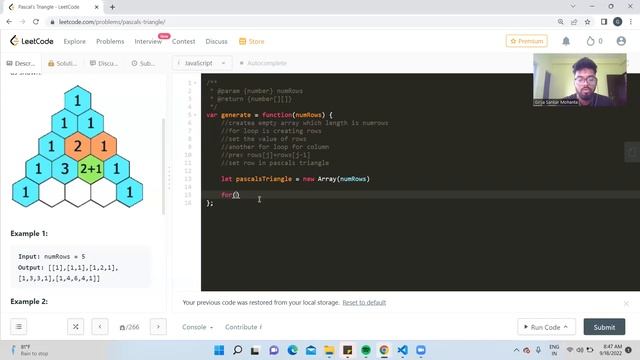
Task: Open the problem list hamburger icon
Action: 19,327
